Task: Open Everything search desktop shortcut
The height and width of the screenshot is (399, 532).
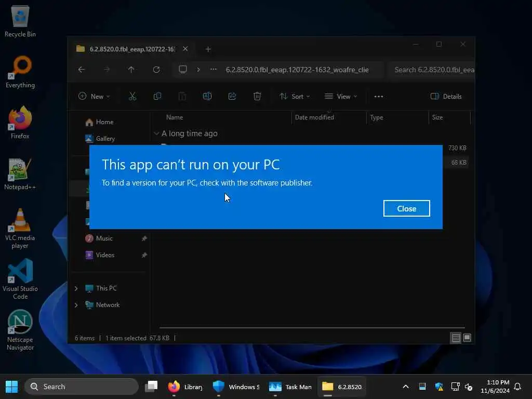Action: tap(20, 72)
